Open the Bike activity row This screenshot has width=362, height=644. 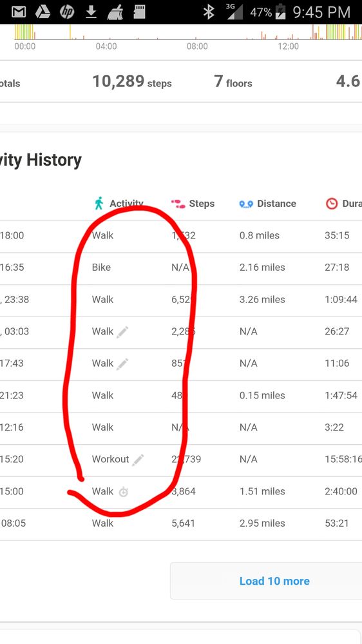click(181, 268)
